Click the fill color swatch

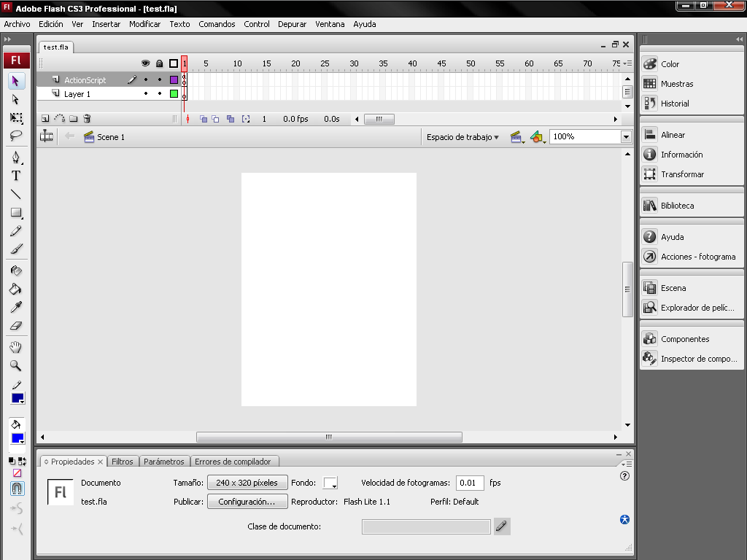18,438
